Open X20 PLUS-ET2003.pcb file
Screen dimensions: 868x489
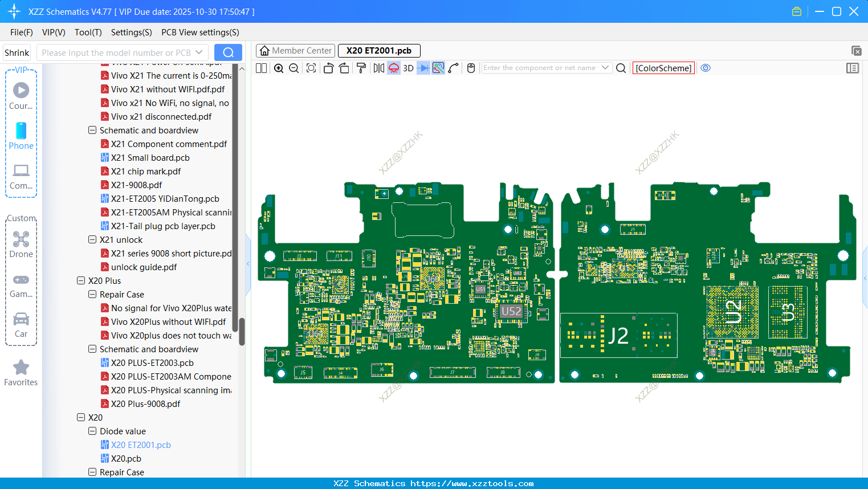click(x=152, y=362)
